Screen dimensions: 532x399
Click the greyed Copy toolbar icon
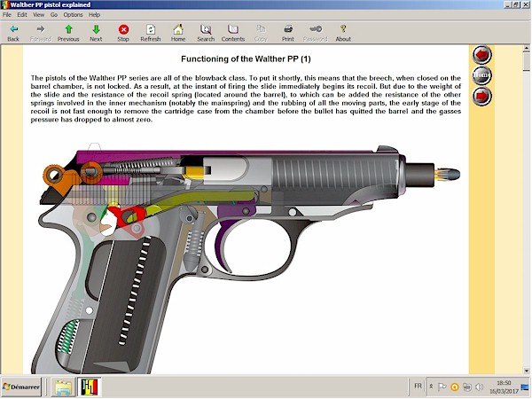(261, 34)
